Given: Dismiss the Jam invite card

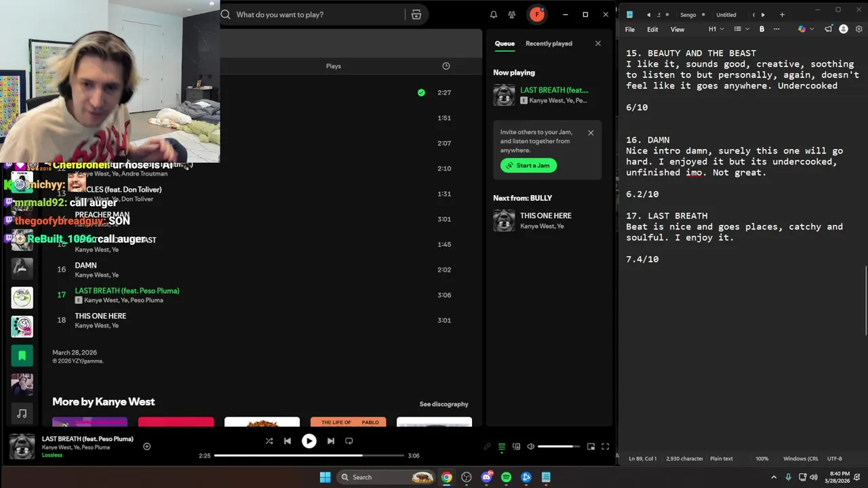Looking at the screenshot, I should point(591,133).
